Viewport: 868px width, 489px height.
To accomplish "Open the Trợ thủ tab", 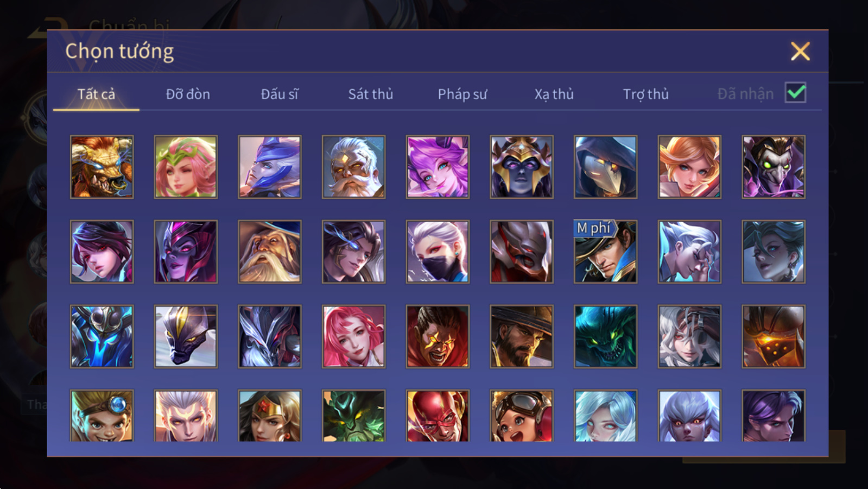I will (x=646, y=94).
